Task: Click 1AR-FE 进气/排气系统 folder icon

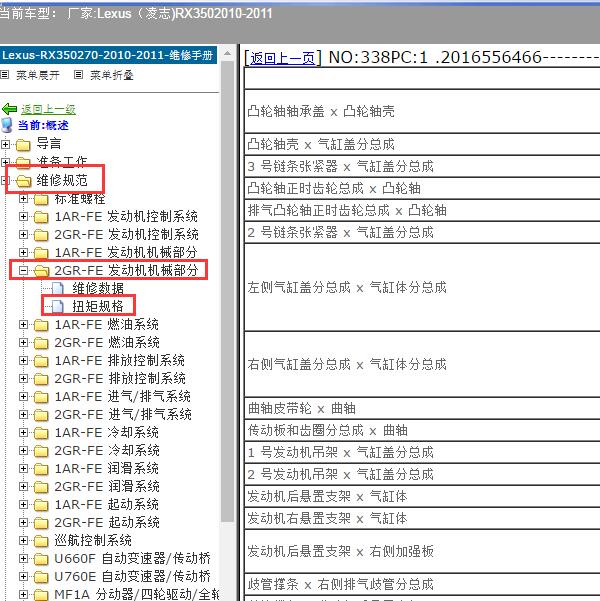Action: (x=41, y=396)
